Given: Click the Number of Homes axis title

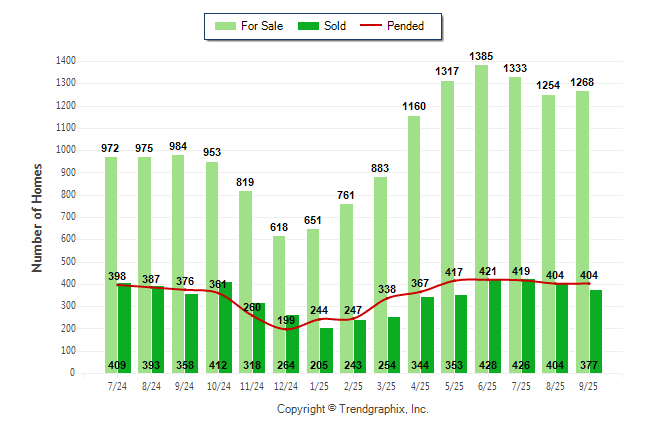Looking at the screenshot, I should coord(38,217).
